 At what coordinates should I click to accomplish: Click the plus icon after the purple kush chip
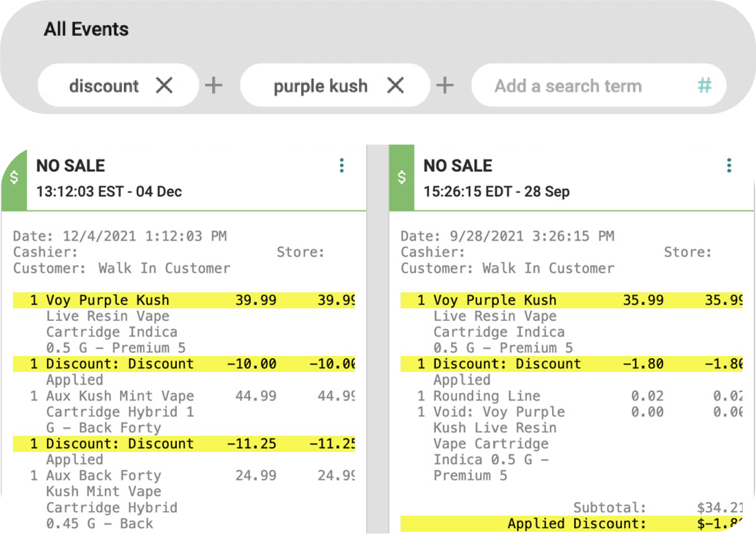pyautogui.click(x=445, y=85)
